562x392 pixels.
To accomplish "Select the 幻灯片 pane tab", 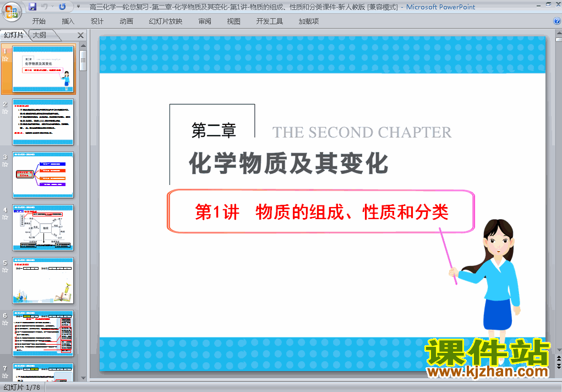I will point(14,35).
